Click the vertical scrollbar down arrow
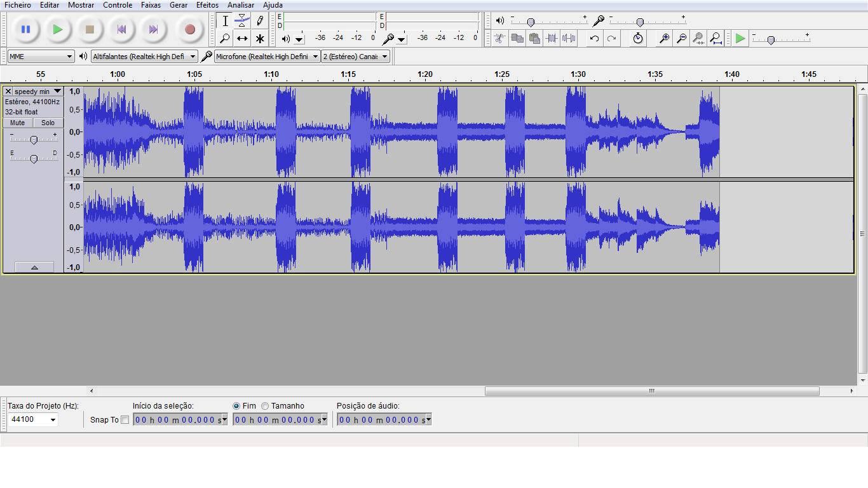Image resolution: width=868 pixels, height=488 pixels. 862,379
